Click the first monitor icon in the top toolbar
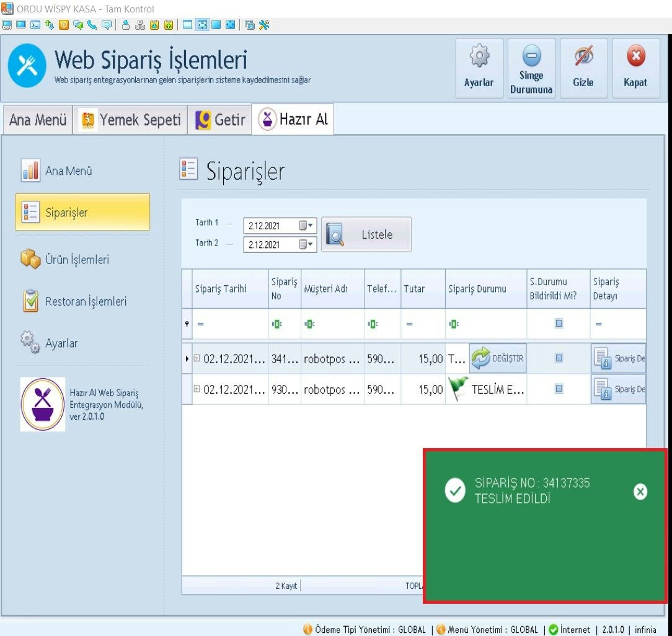The width and height of the screenshot is (672, 636). pos(6,25)
